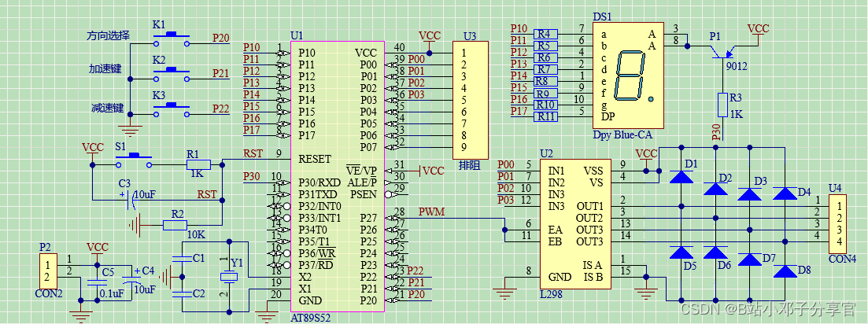Pick the C2 capacitor symbol
Image resolution: width=868 pixels, height=324 pixels.
181,293
